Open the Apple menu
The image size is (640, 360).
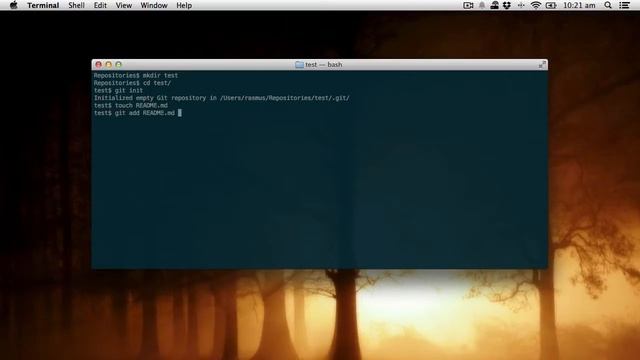tap(13, 5)
